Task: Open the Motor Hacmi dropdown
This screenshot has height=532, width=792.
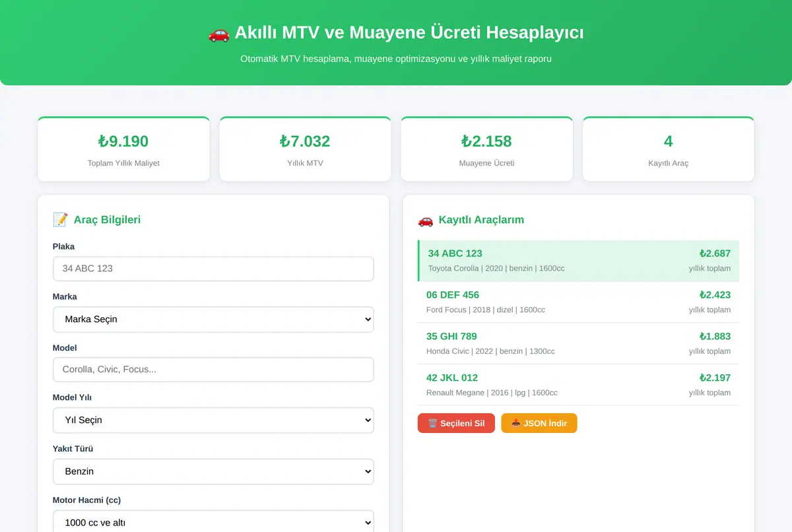Action: pyautogui.click(x=213, y=521)
